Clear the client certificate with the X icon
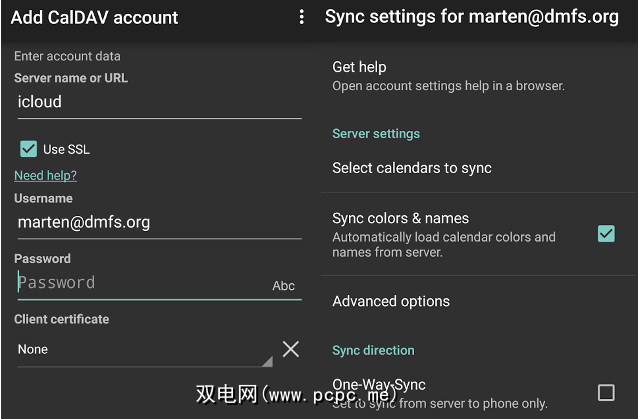 [x=290, y=349]
